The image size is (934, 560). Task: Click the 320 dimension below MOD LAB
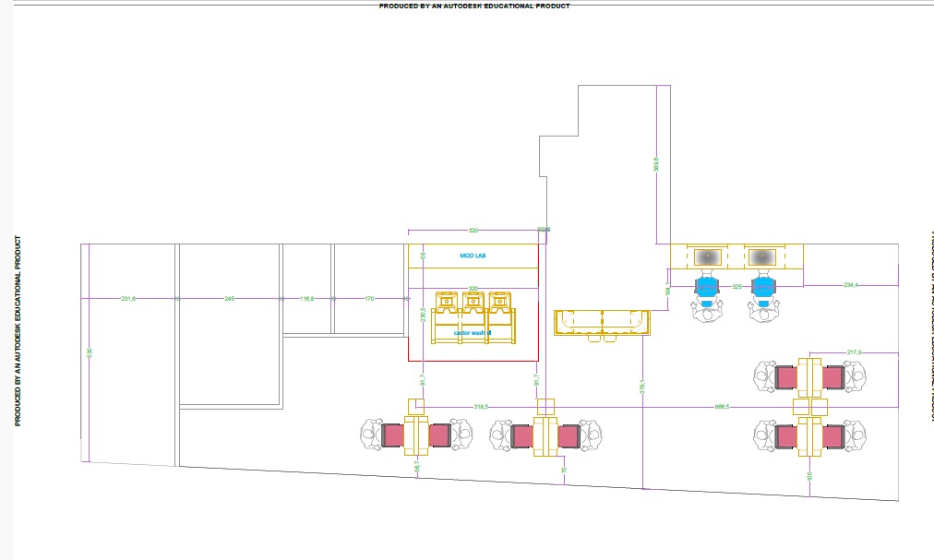point(473,289)
